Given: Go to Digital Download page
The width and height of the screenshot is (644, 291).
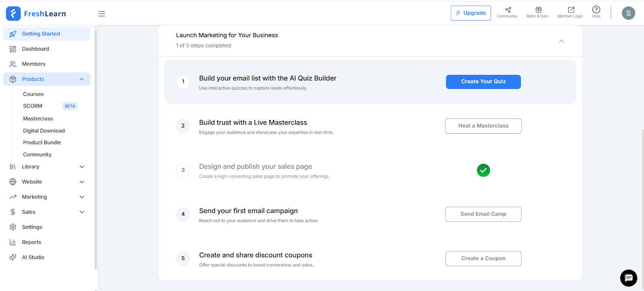Looking at the screenshot, I should (x=44, y=131).
